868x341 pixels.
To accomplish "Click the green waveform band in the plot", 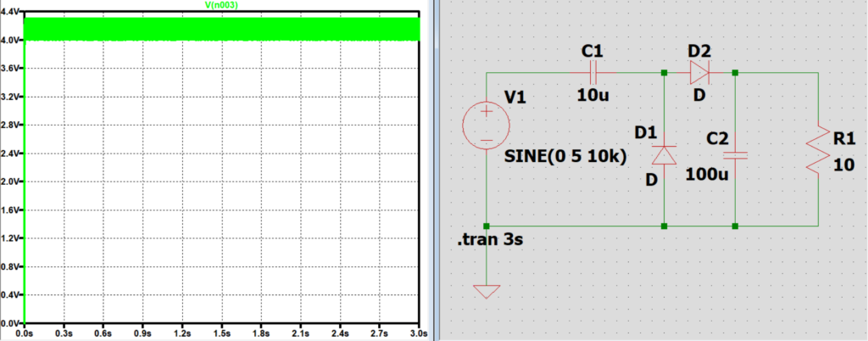I will [221, 29].
